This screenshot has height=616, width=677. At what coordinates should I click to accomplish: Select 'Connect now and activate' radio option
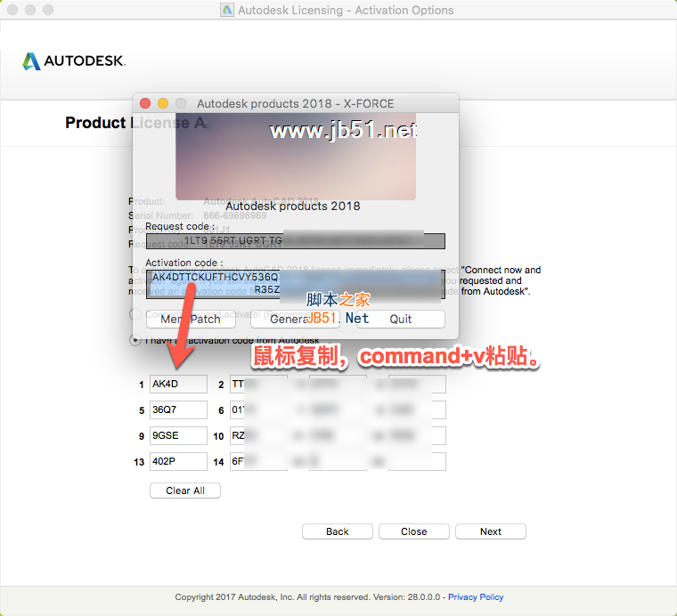point(135,314)
